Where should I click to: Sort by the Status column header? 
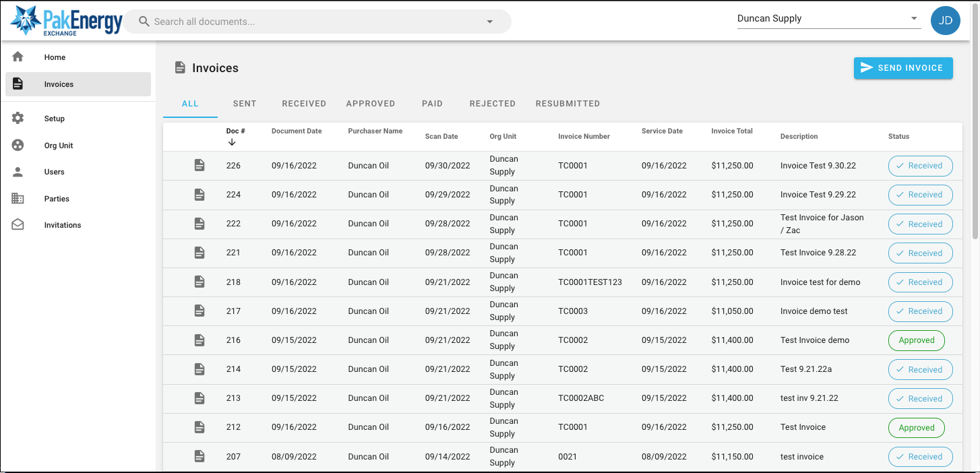pyautogui.click(x=898, y=136)
